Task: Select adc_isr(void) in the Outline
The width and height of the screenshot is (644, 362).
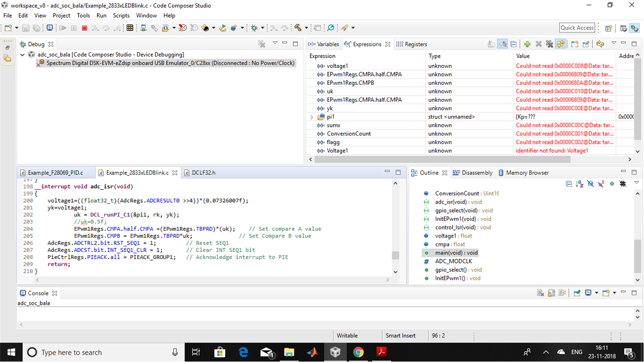Action: (x=452, y=202)
